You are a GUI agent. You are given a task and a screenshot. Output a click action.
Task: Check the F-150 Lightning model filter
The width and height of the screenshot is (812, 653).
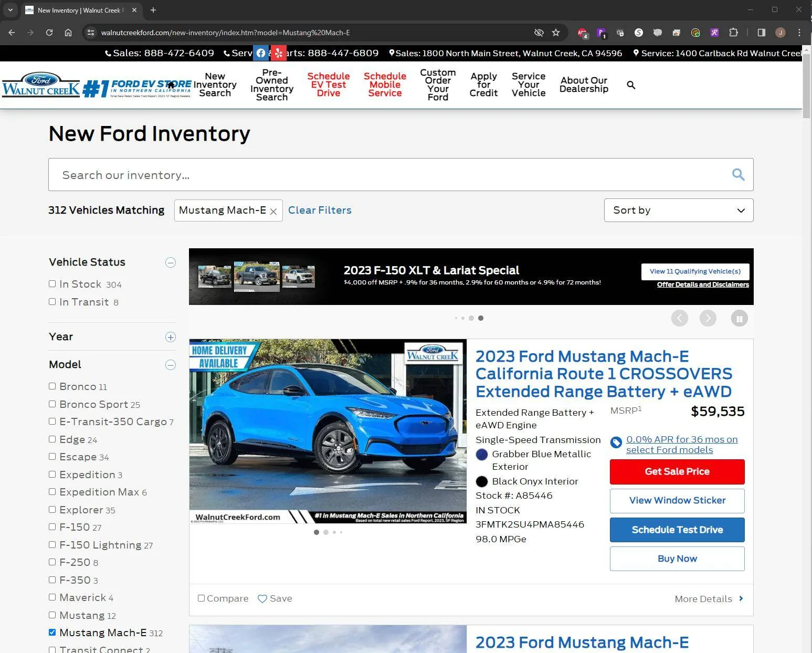[52, 545]
